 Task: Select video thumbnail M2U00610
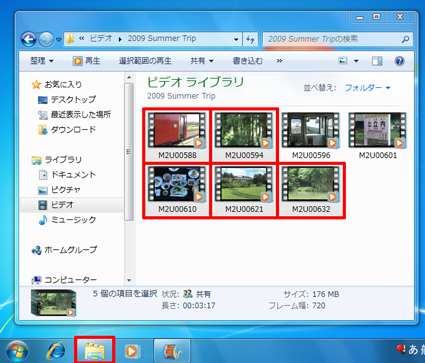point(177,190)
